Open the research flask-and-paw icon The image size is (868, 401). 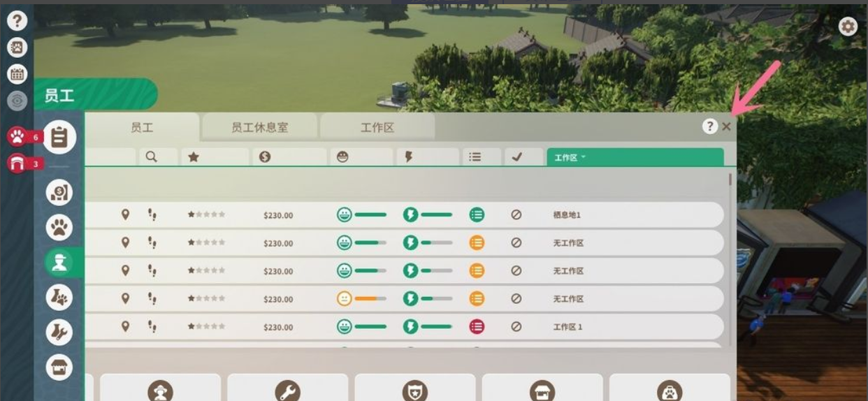coord(59,298)
